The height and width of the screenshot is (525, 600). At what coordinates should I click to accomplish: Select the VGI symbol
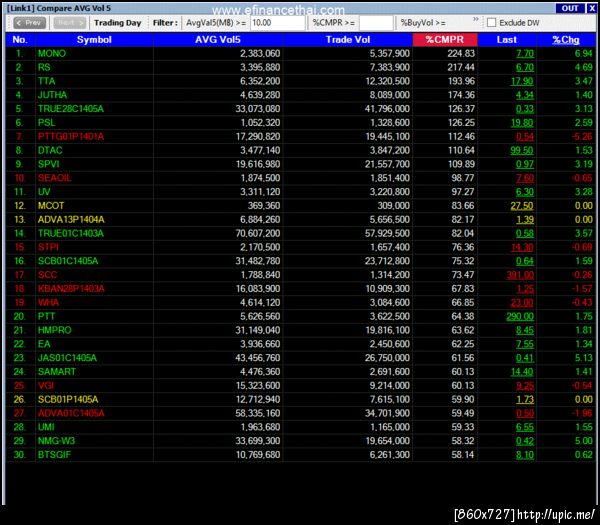point(46,386)
